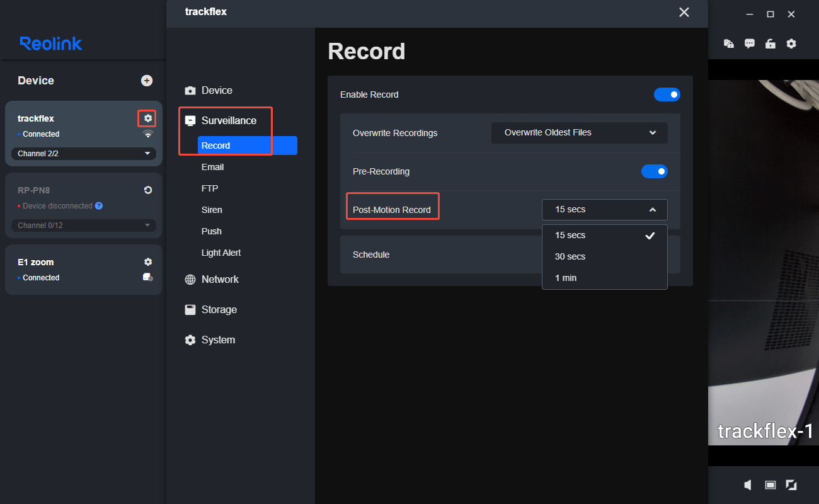The width and height of the screenshot is (819, 504).
Task: Add a new device with the plus button
Action: (146, 80)
